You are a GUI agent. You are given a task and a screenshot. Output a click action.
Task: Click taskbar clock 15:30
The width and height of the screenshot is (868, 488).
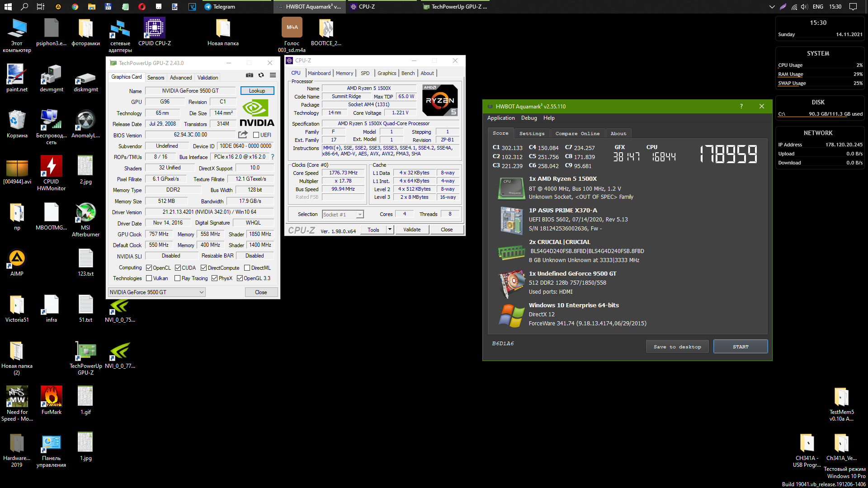[835, 6]
